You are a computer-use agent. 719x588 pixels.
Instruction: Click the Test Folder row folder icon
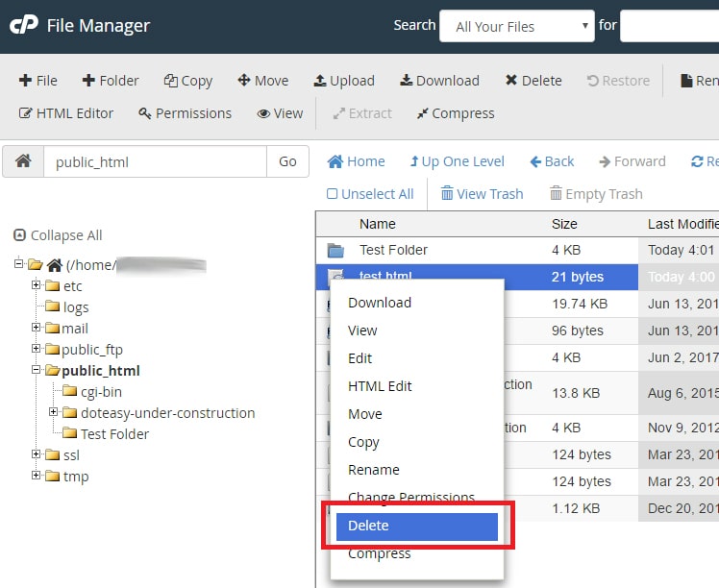pos(335,250)
